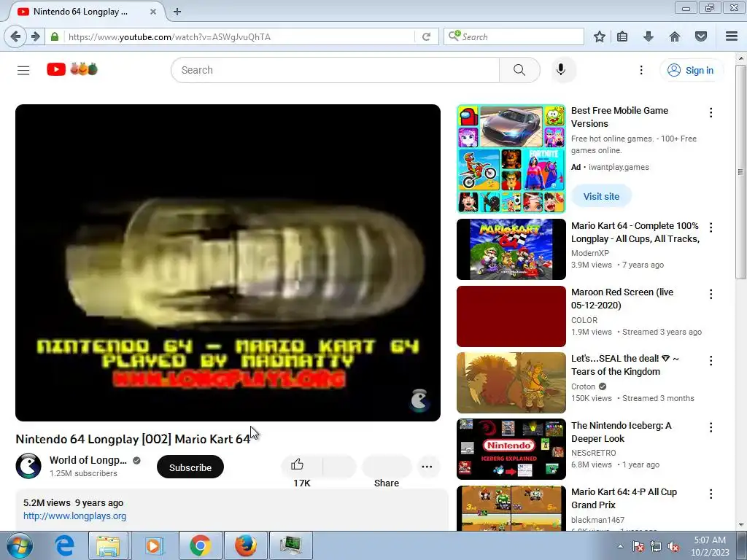Sign in to YouTube

click(690, 71)
